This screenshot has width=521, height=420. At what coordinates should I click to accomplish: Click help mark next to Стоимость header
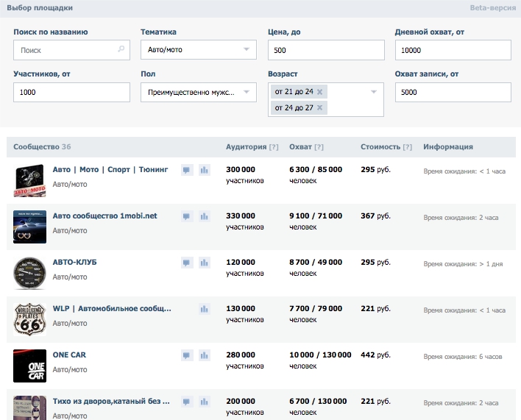(x=408, y=147)
